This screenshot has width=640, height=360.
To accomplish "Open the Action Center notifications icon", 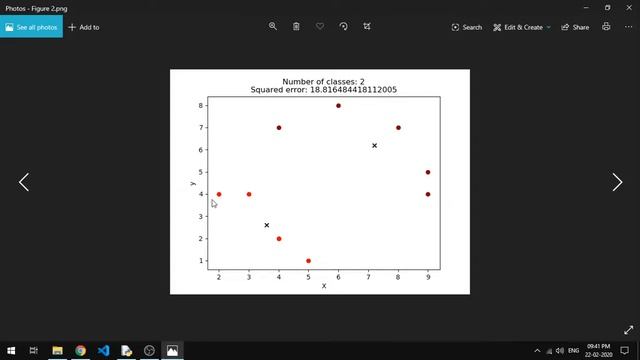I will tap(624, 351).
